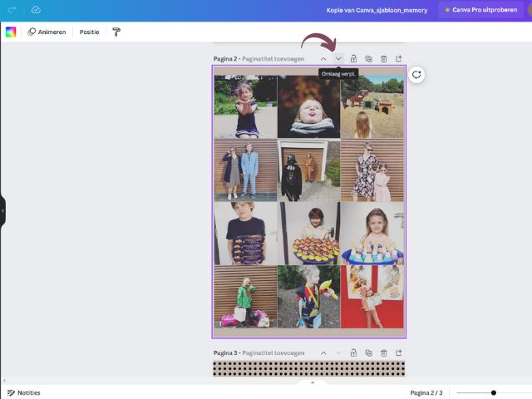Select the photo of girl watching goats
This screenshot has height=399, width=532.
pyautogui.click(x=372, y=106)
